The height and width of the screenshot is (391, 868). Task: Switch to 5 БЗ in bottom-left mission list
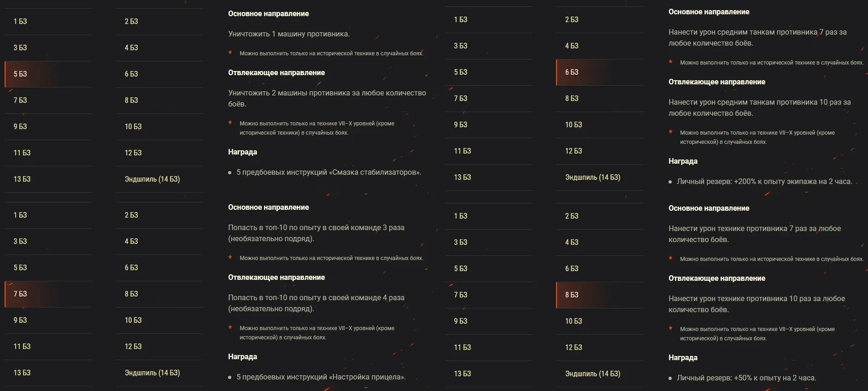click(x=21, y=268)
